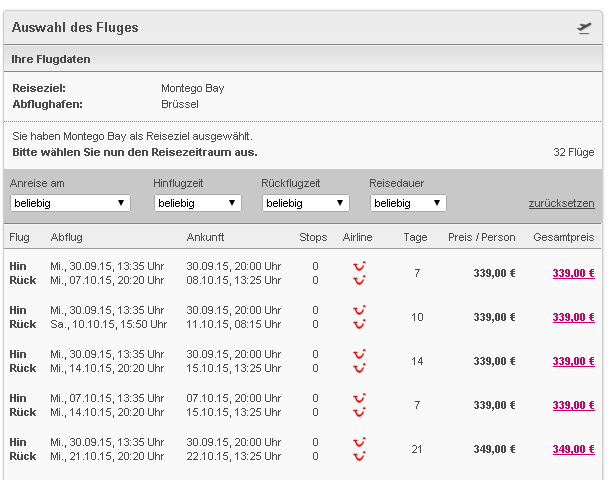Click the '10' days value
The image size is (613, 480).
click(417, 317)
